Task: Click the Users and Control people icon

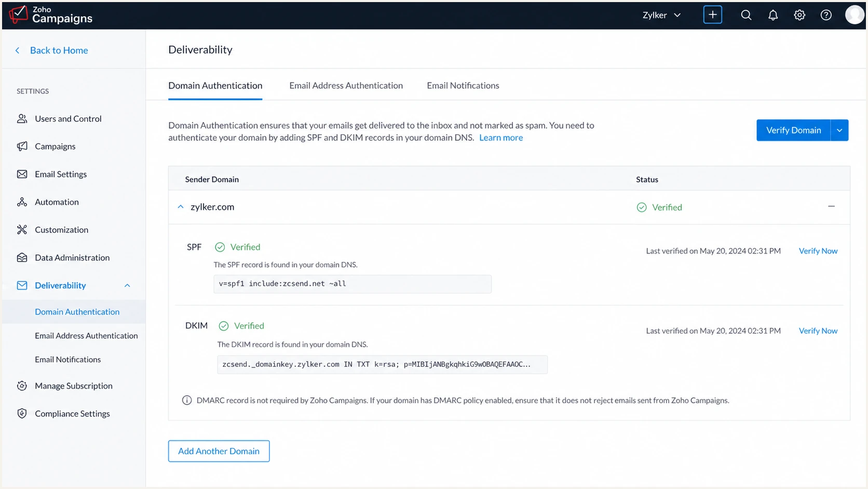Action: [x=22, y=118]
